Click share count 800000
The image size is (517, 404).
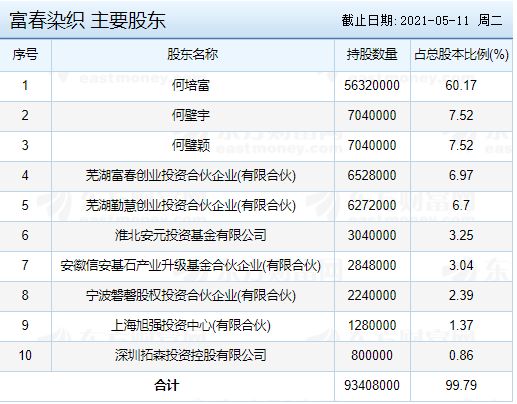click(372, 355)
